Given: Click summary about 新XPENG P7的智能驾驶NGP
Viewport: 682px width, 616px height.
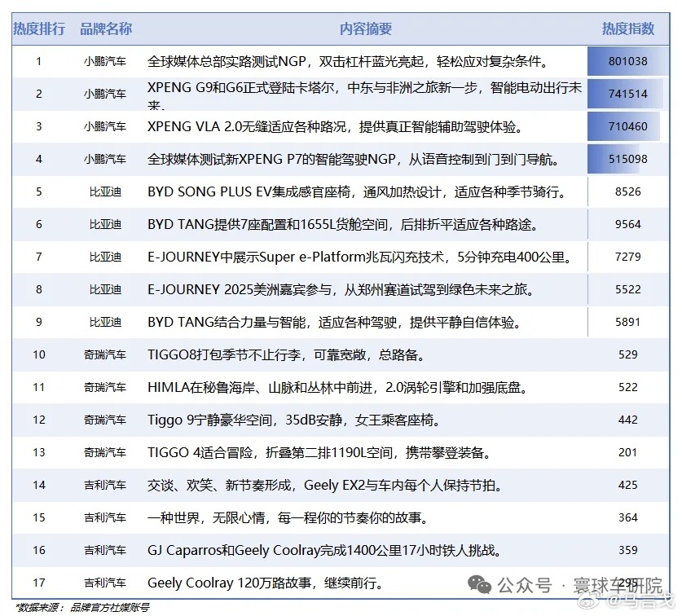Looking at the screenshot, I should pyautogui.click(x=353, y=159).
